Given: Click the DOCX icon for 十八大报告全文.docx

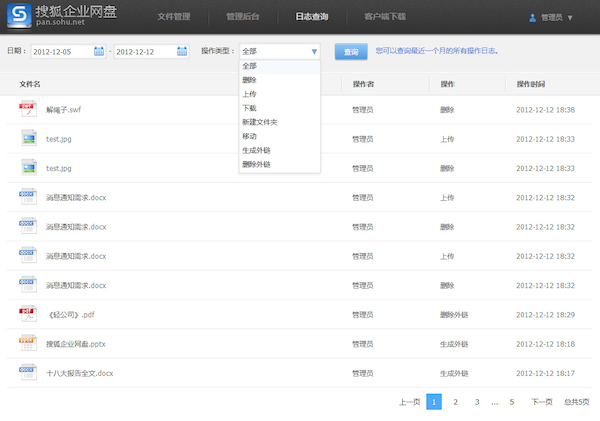Looking at the screenshot, I should click(x=27, y=373).
